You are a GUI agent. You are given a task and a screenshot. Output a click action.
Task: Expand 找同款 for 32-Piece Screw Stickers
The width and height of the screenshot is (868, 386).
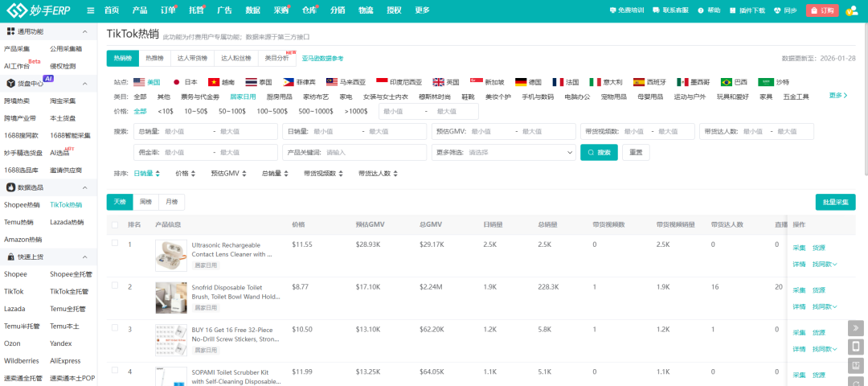825,350
